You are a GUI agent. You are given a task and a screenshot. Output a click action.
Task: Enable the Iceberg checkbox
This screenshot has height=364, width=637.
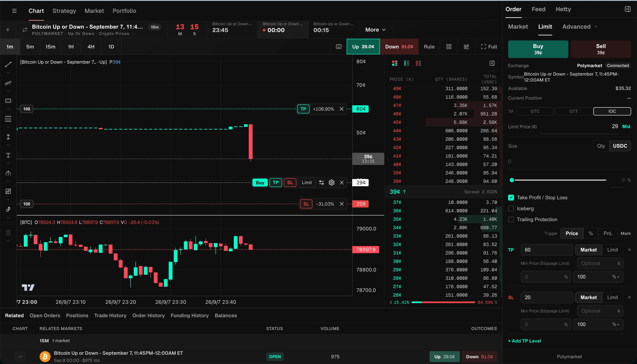click(x=511, y=209)
